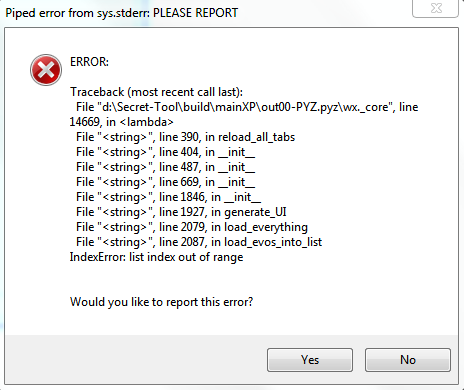Close the error dialog with X
The height and width of the screenshot is (390, 464).
coord(435,8)
